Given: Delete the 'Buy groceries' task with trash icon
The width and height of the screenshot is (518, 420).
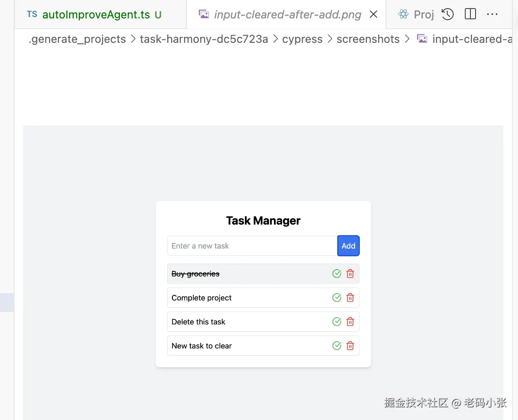Looking at the screenshot, I should tap(350, 273).
